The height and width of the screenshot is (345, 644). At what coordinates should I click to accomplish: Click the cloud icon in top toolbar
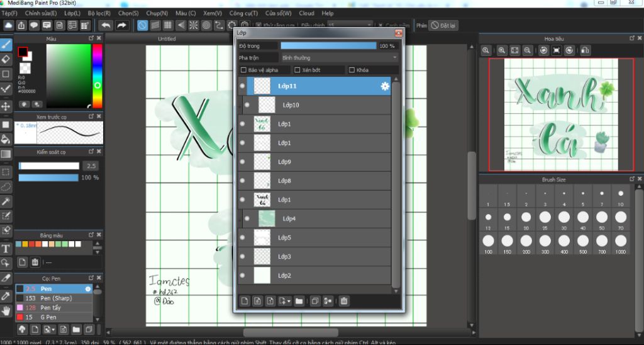(8, 25)
